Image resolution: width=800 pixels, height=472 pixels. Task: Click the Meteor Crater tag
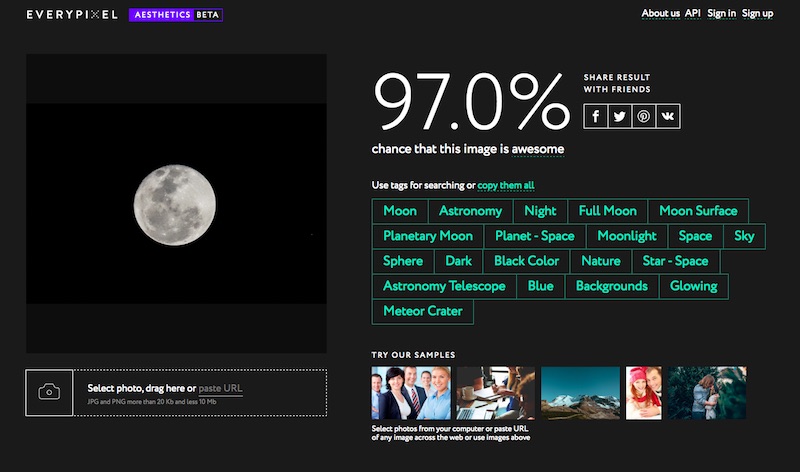click(x=423, y=311)
